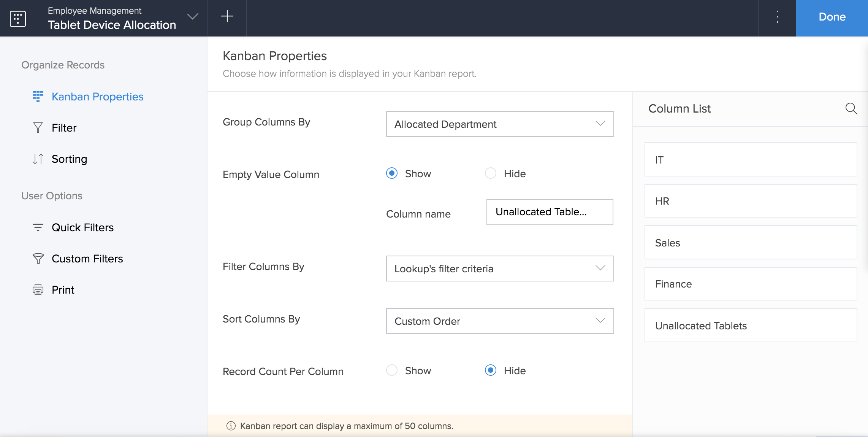
Task: Click the app grid icon top-left
Action: tap(17, 18)
